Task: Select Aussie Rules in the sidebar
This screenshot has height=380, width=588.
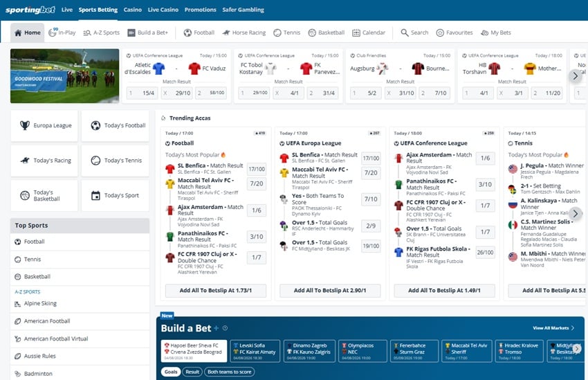Action: 80,356
